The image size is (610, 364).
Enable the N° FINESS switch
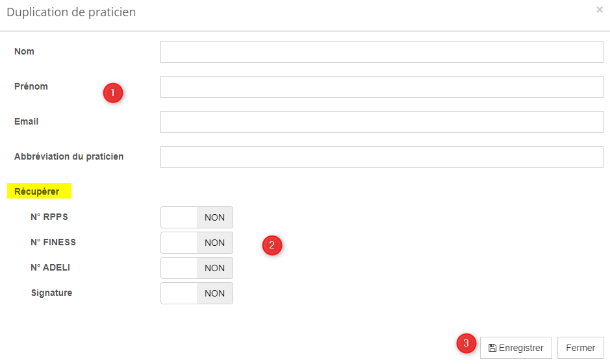point(196,243)
